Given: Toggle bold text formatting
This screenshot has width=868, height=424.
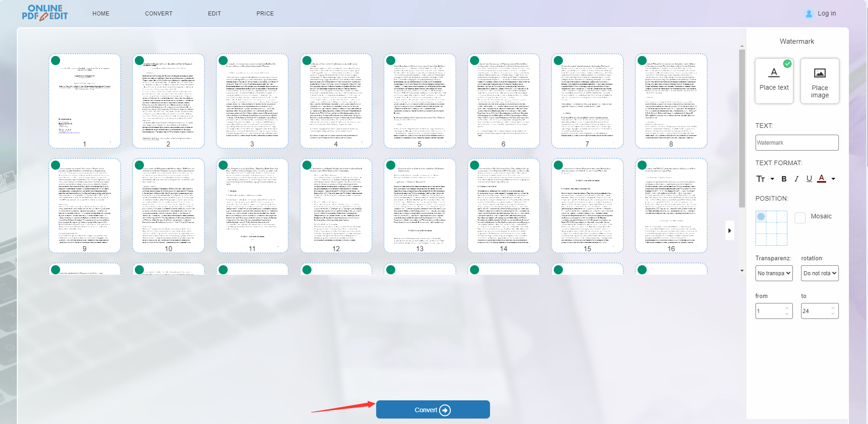Looking at the screenshot, I should pos(784,179).
